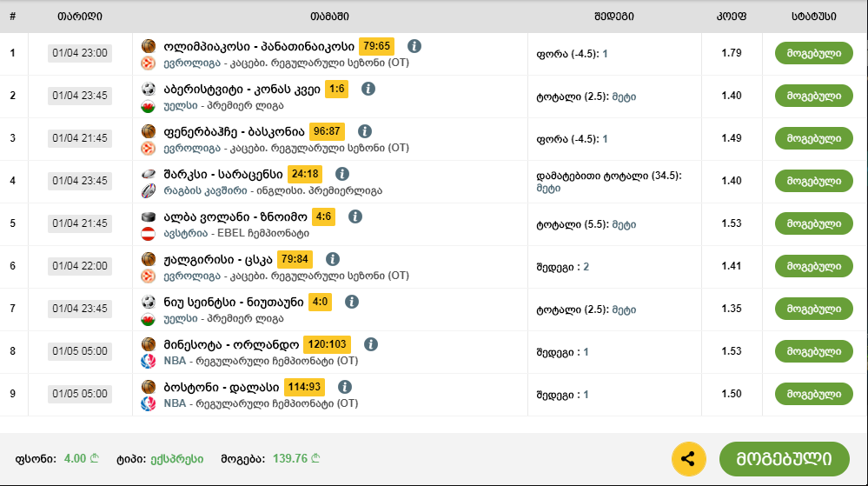Open info icon for მინესოტა - ორლანდო match
868x486 pixels.
[x=371, y=344]
